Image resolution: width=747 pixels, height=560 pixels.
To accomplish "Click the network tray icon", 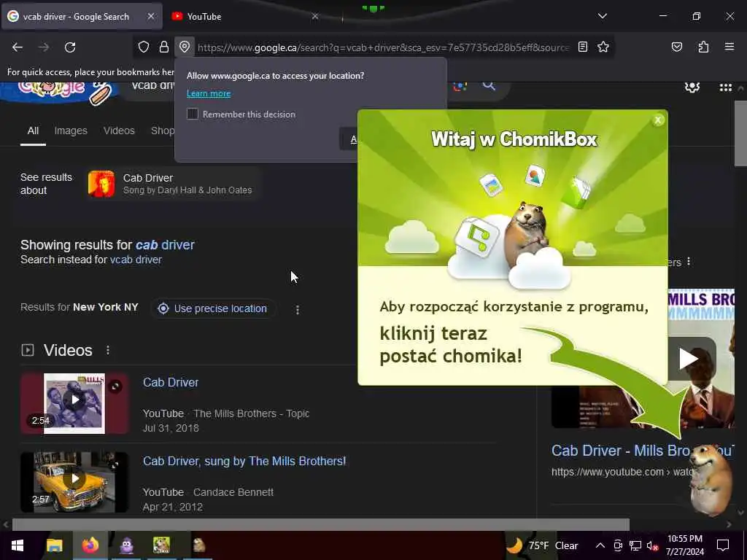I will click(x=635, y=545).
